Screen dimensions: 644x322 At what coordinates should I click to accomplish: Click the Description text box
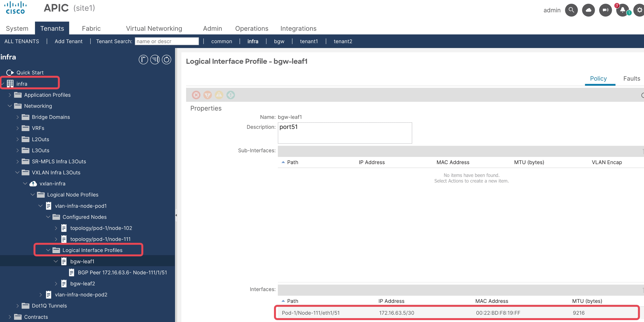[x=345, y=133]
